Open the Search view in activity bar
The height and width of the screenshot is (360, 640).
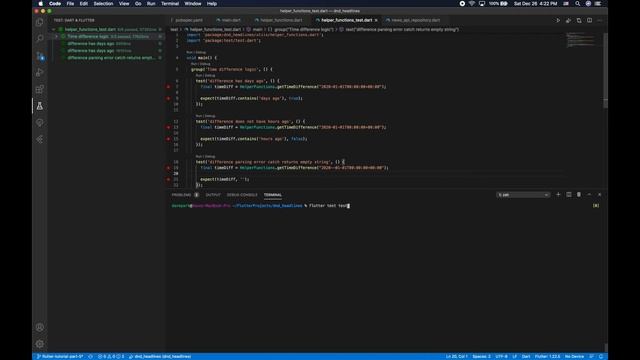40,39
